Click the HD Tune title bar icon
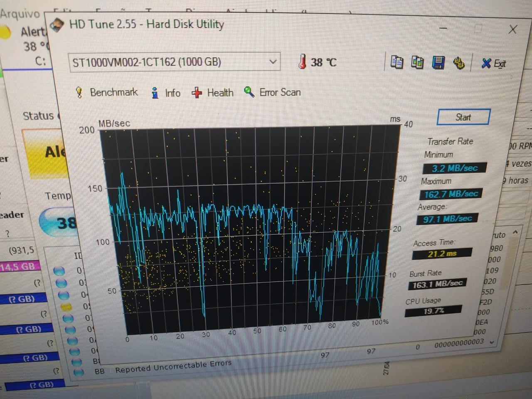The image size is (532, 399). (58, 25)
